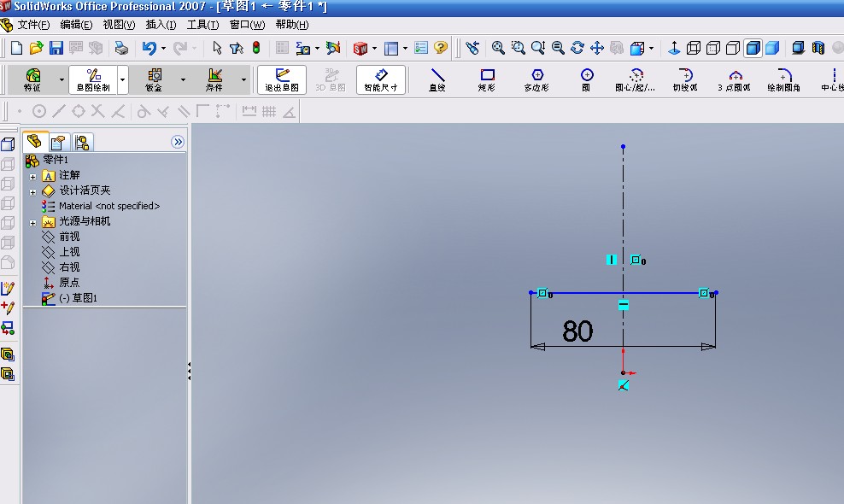Open the red SW add-ins dropdown arrow
The height and width of the screenshot is (504, 844).
[x=374, y=49]
